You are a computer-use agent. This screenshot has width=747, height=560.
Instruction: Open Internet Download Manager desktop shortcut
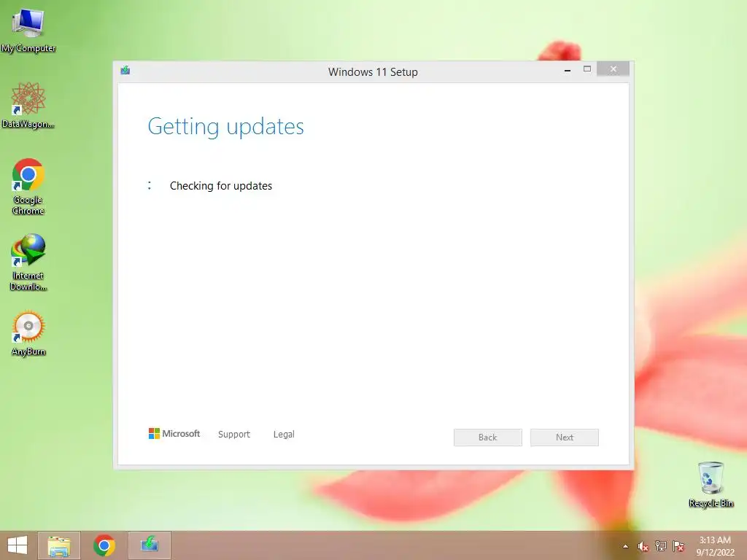pos(28,262)
